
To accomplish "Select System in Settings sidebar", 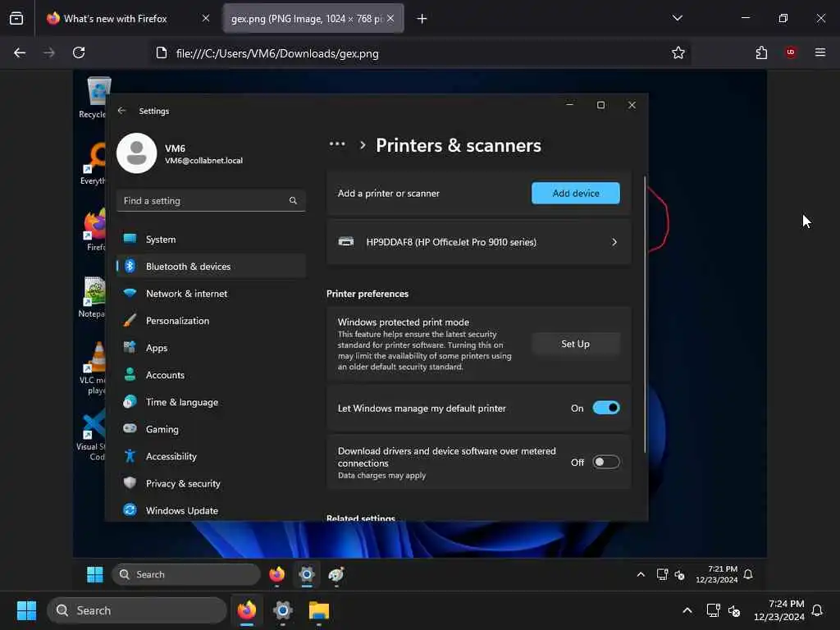I will click(211, 240).
